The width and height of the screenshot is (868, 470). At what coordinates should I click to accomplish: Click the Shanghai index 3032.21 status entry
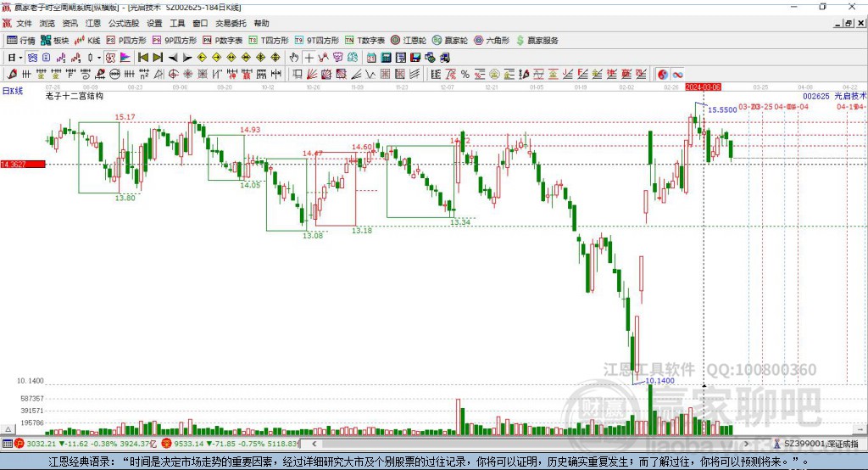pos(87,444)
